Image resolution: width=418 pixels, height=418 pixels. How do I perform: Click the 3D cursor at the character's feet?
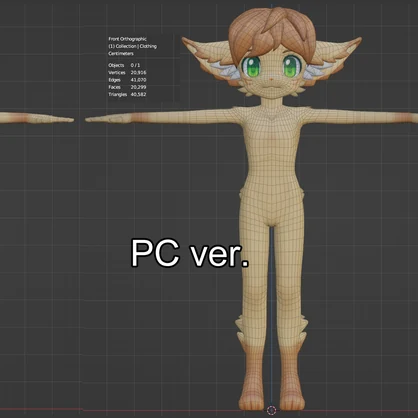point(272,410)
